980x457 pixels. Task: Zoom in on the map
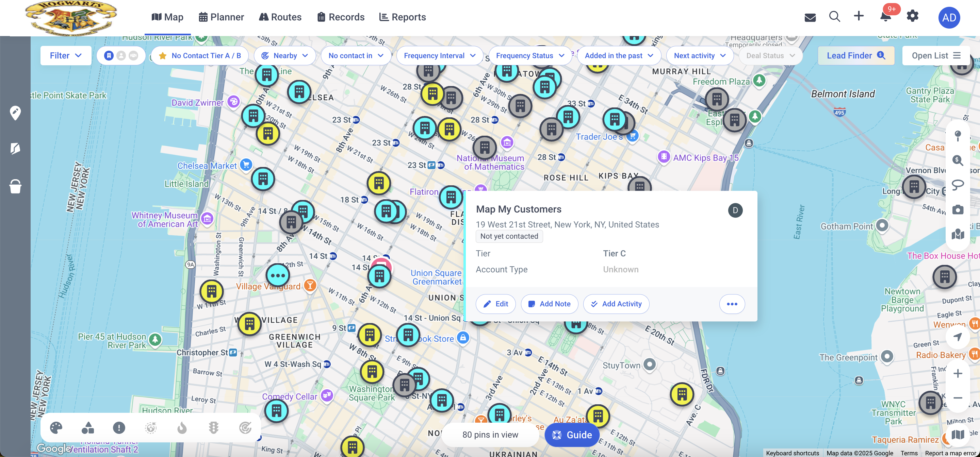click(x=958, y=373)
